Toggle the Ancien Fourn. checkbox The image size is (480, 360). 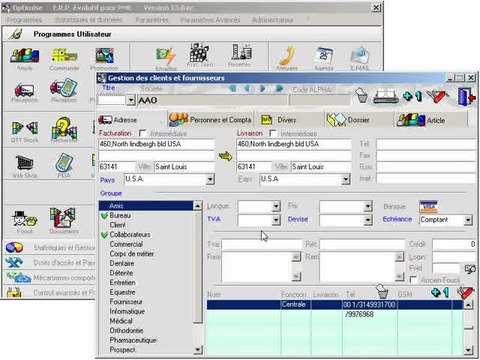point(413,280)
